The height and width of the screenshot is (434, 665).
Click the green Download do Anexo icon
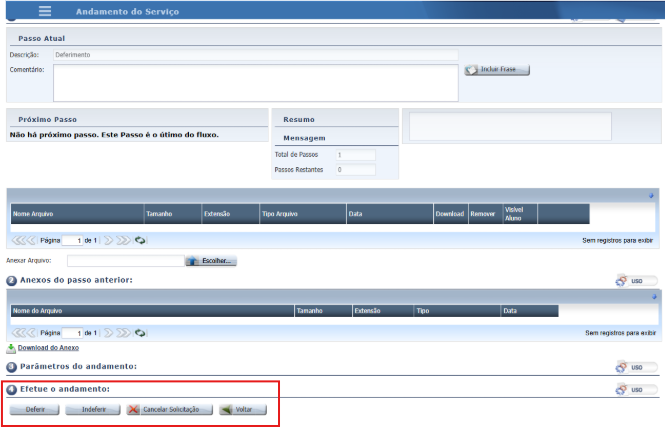pos(12,348)
